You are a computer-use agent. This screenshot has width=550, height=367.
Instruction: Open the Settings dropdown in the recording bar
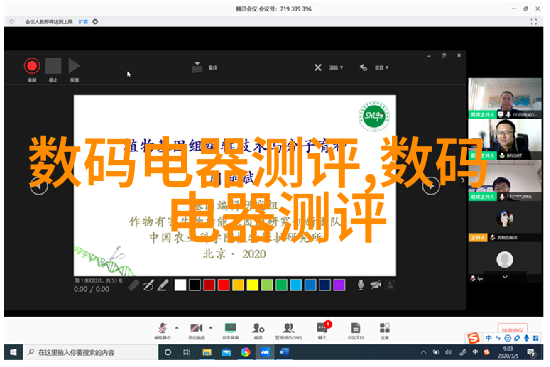coord(374,67)
